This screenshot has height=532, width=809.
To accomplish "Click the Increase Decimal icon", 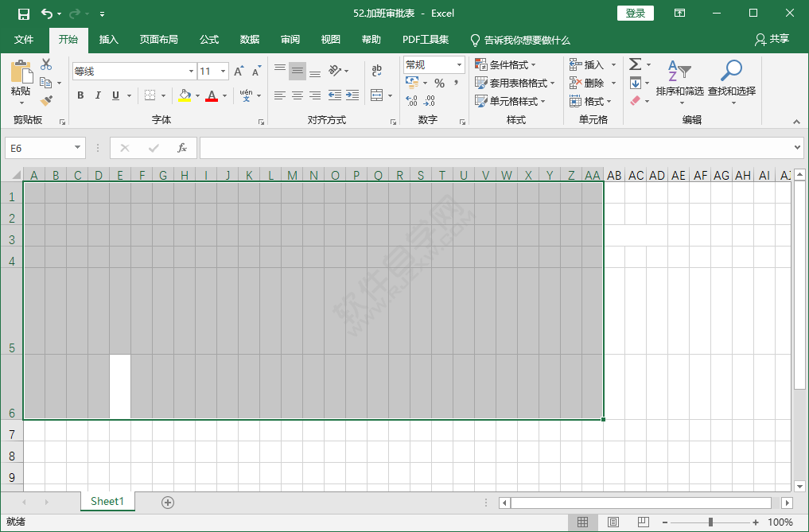I will tap(411, 101).
